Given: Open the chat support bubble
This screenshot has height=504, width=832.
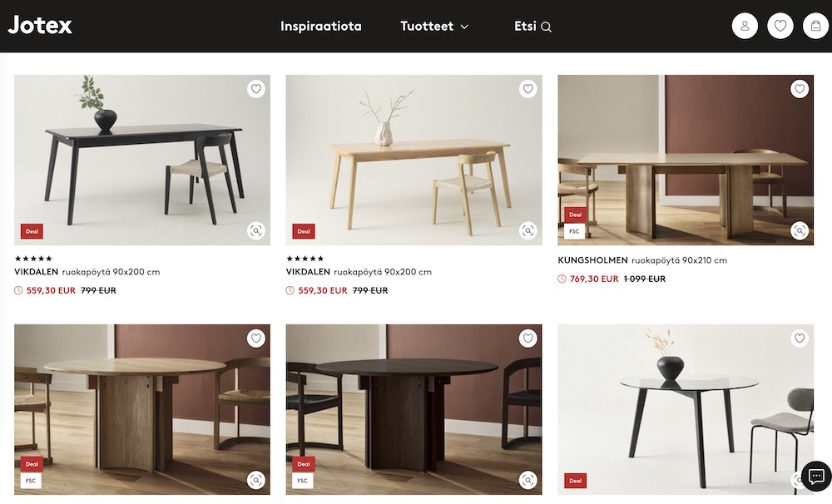Looking at the screenshot, I should click(816, 476).
